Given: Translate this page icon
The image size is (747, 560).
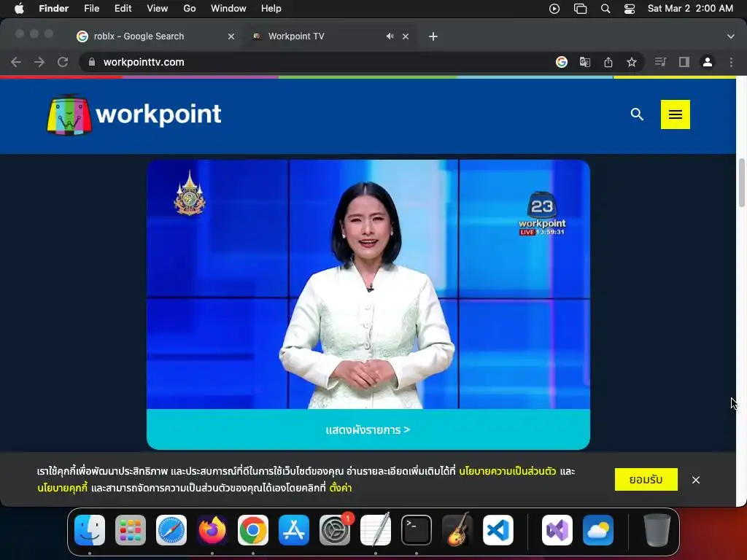Looking at the screenshot, I should 584,62.
